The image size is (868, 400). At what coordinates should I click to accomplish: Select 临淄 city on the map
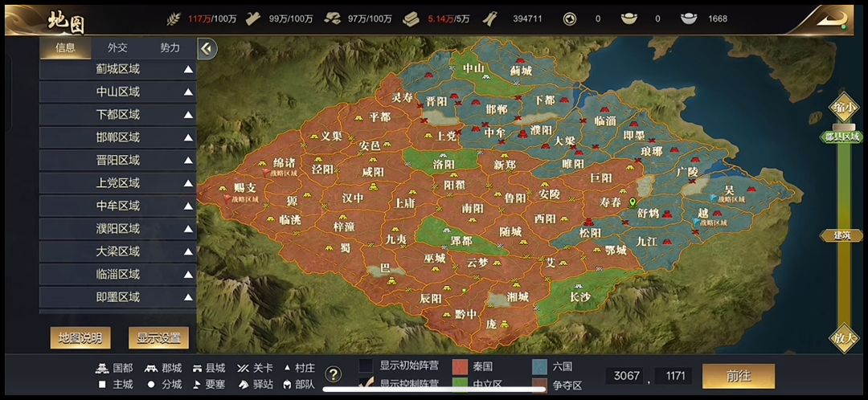click(605, 120)
